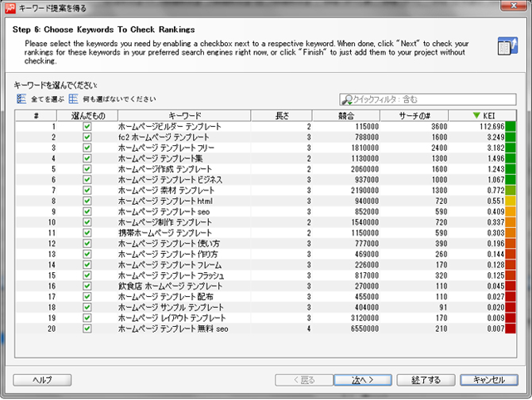Select keyword ホームページ テンプレート フリー

point(166,148)
